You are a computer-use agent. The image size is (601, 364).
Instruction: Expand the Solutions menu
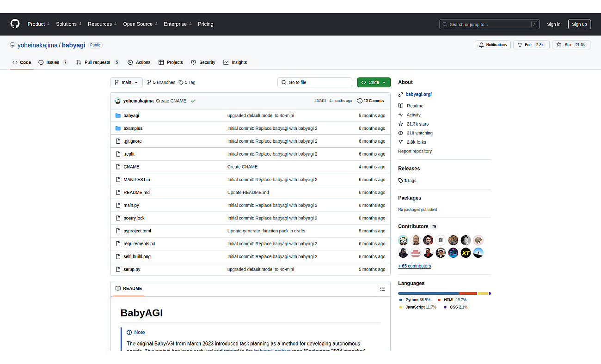(x=69, y=24)
